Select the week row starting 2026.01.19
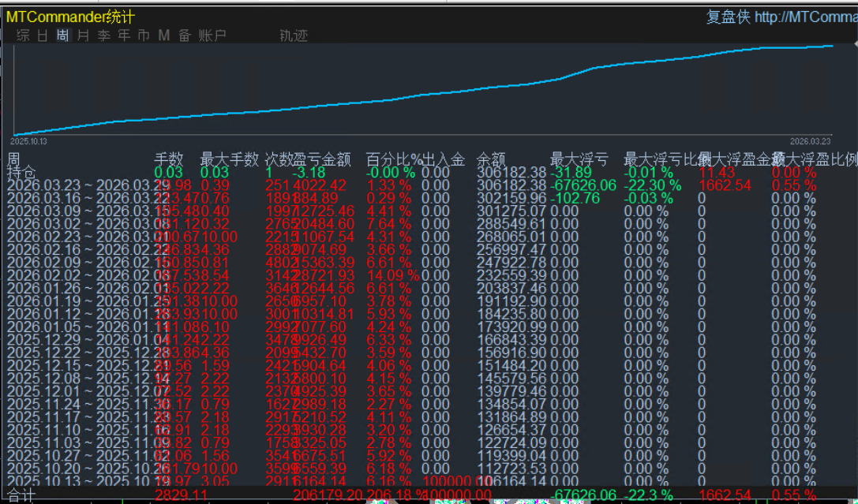Screen dimensions: 858x504 429,301
